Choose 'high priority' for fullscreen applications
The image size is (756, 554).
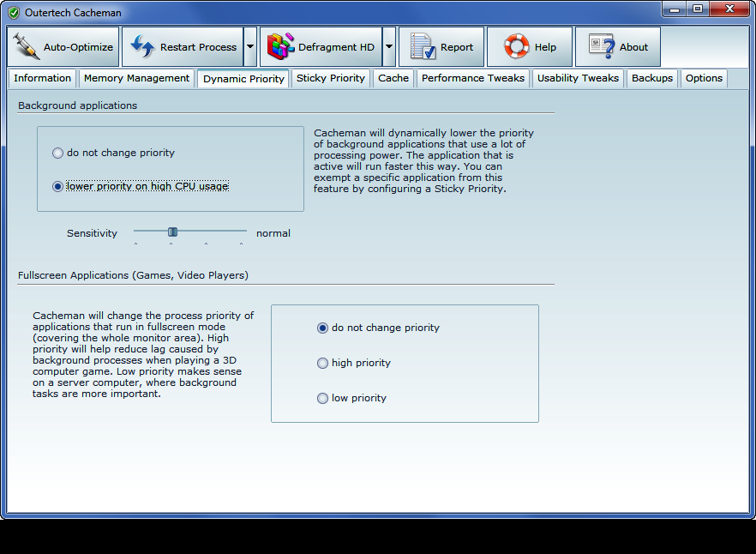tap(322, 364)
